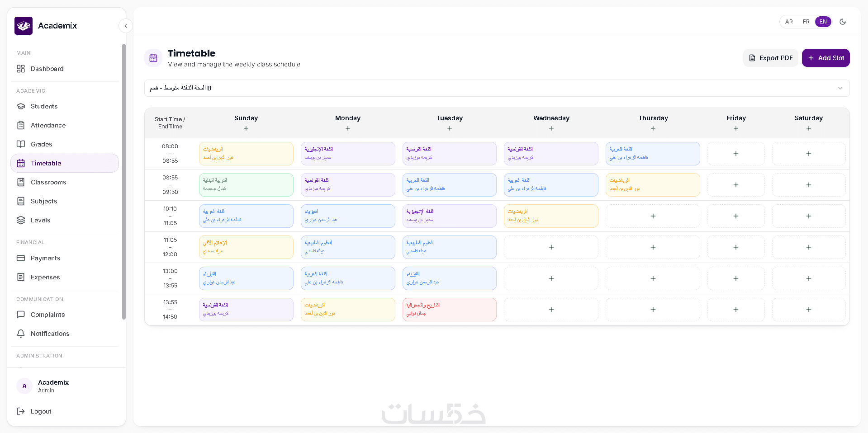Add a slot for Friday at 08:00

tap(736, 154)
